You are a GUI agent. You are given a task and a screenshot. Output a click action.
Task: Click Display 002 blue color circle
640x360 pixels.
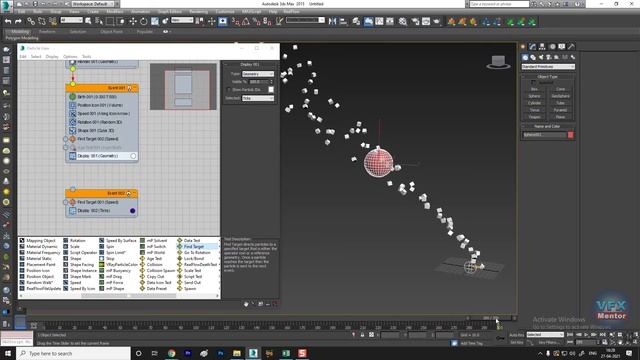[132, 211]
